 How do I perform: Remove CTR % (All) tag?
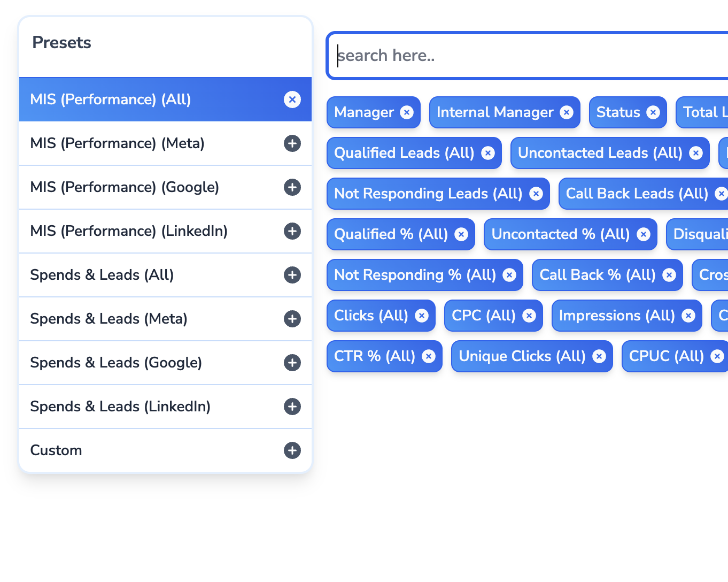point(429,356)
